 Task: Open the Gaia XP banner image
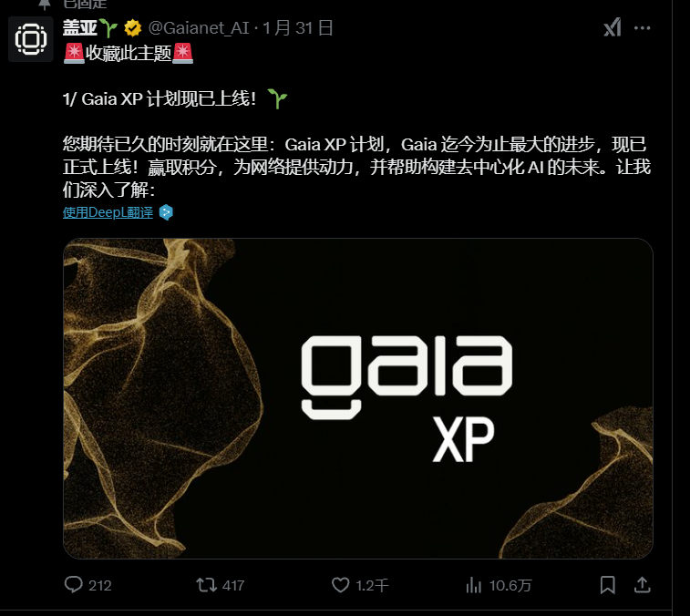pos(358,398)
